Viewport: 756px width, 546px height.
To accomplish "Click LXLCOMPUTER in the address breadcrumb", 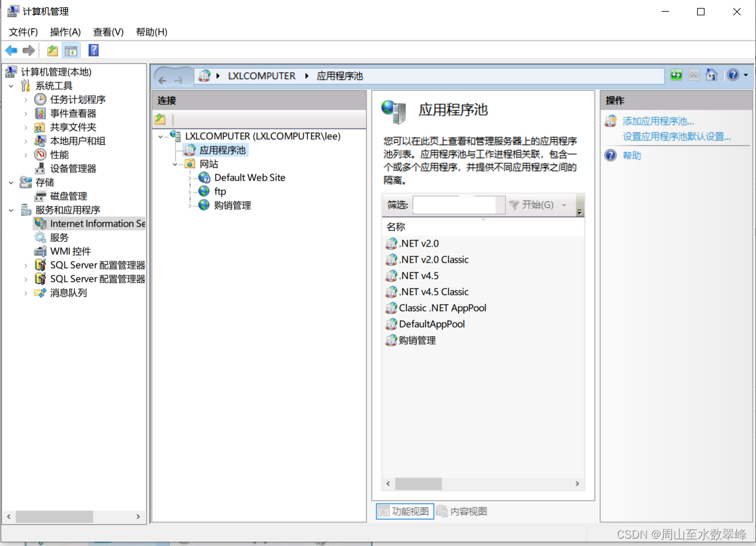I will [262, 76].
